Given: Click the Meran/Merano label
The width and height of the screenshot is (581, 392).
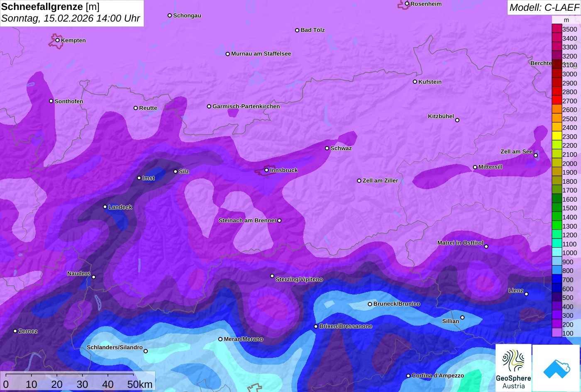Looking at the screenshot, I should pos(244,339).
